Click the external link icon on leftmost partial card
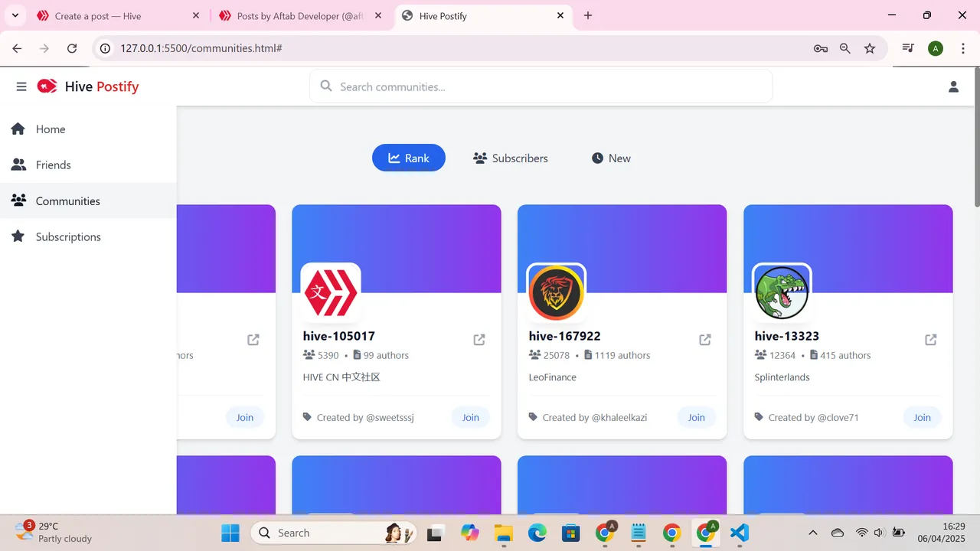Screen dimensions: 980x551 (x=253, y=339)
